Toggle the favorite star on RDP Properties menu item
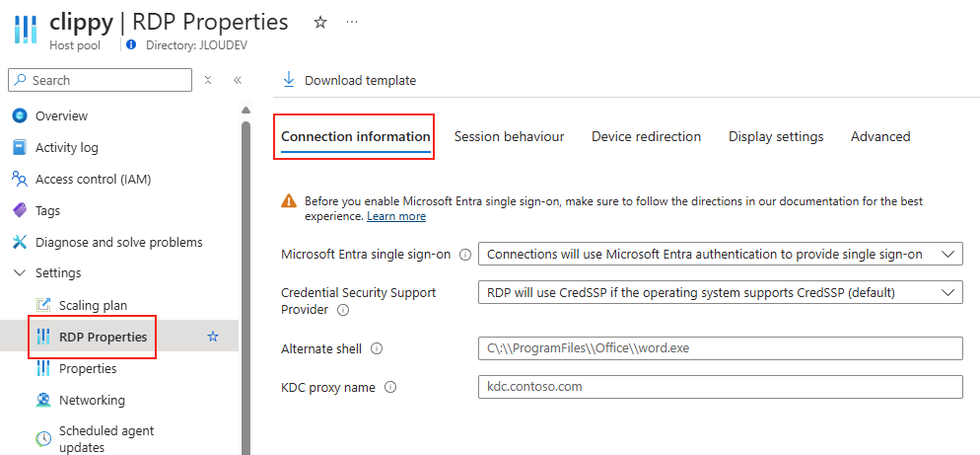 tap(213, 337)
